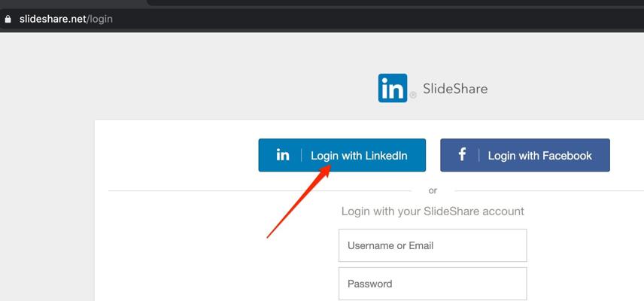Click the 'f' icon on the Facebook button
Image resolution: width=644 pixels, height=301 pixels.
pos(462,155)
